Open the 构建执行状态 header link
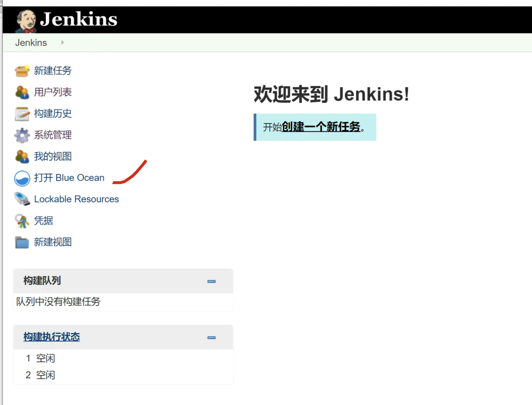This screenshot has width=532, height=405. point(51,337)
